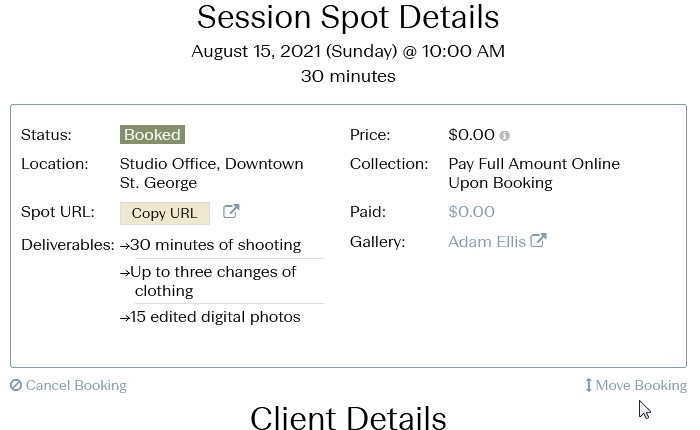This screenshot has width=700, height=430.
Task: Click the Session Spot Details heading
Action: [348, 17]
